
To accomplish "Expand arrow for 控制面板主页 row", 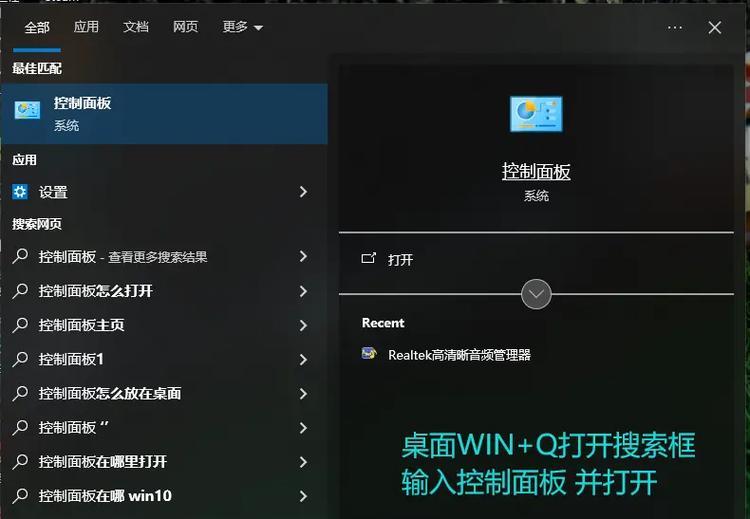I will click(303, 325).
